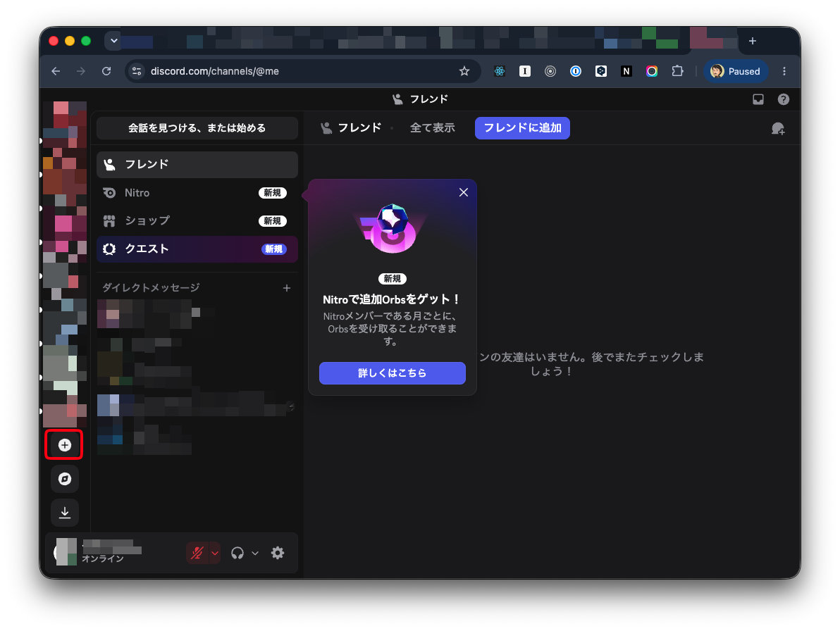Toggle the headphones deafen icon
The width and height of the screenshot is (840, 631).
237,553
